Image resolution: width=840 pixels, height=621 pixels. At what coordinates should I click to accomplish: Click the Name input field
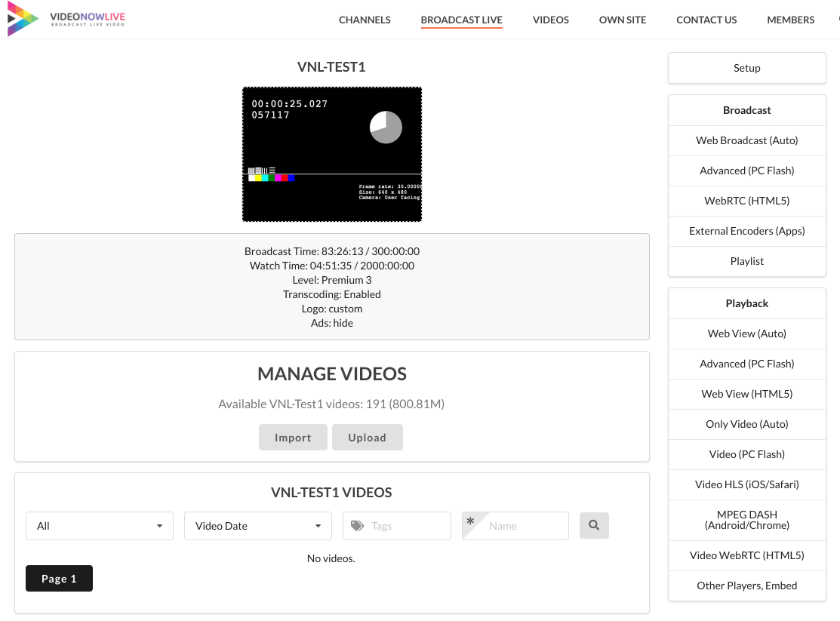pos(515,526)
